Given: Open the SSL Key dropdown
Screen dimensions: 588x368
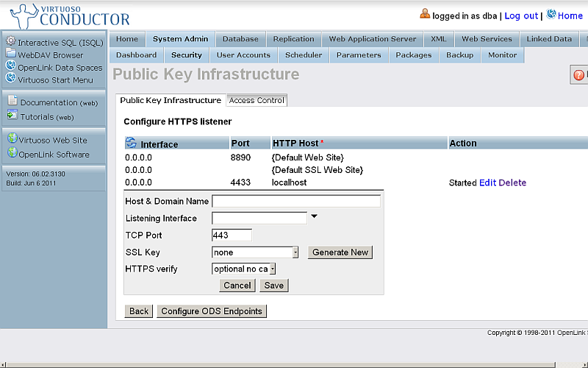Looking at the screenshot, I should pos(295,252).
